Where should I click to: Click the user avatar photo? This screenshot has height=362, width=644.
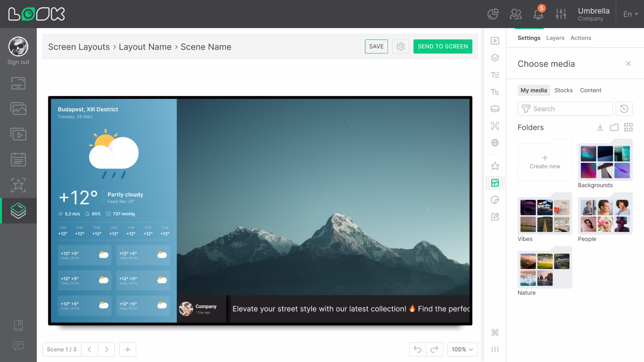(x=18, y=46)
